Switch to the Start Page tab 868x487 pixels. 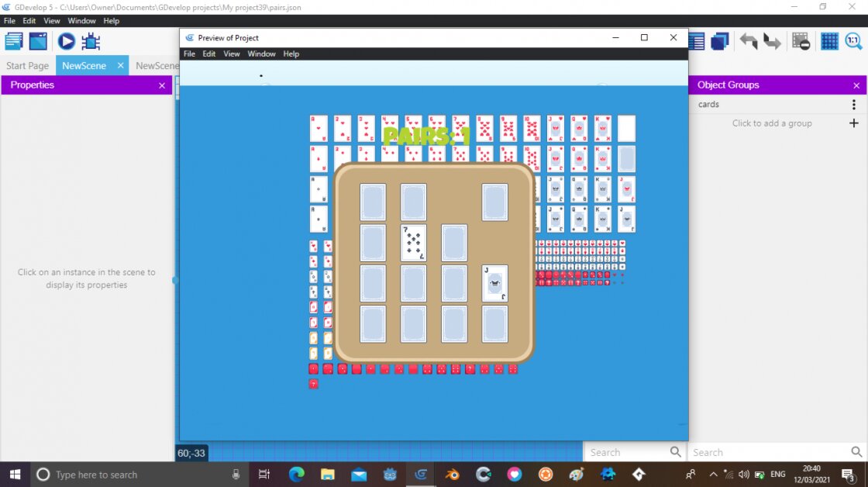tap(28, 66)
